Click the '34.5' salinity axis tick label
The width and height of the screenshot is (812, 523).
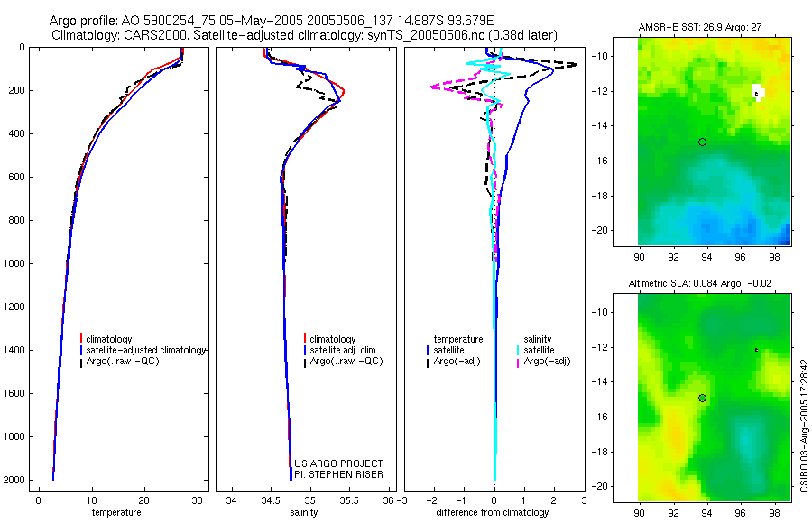pos(271,500)
